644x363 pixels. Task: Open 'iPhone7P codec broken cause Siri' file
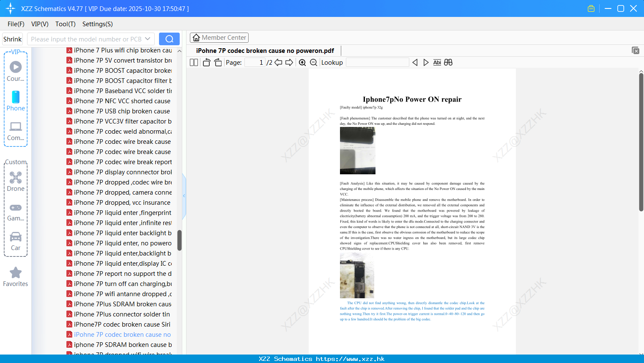pos(118,324)
